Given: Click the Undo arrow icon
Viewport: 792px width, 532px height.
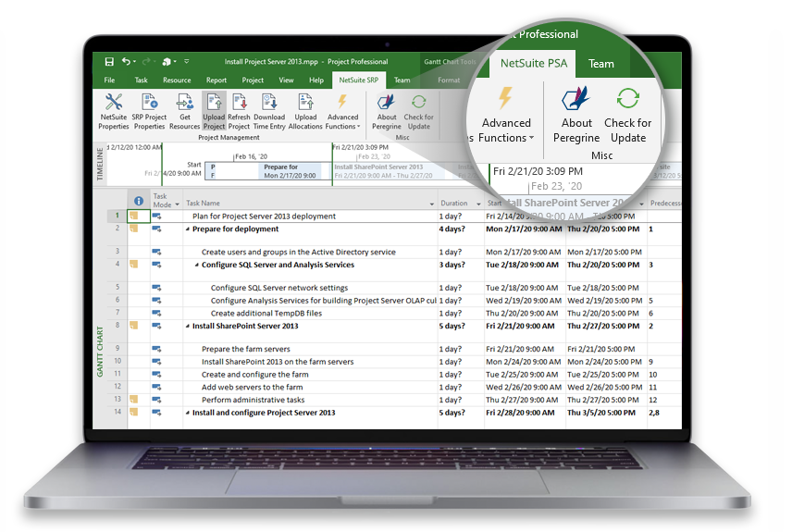Looking at the screenshot, I should tap(126, 62).
